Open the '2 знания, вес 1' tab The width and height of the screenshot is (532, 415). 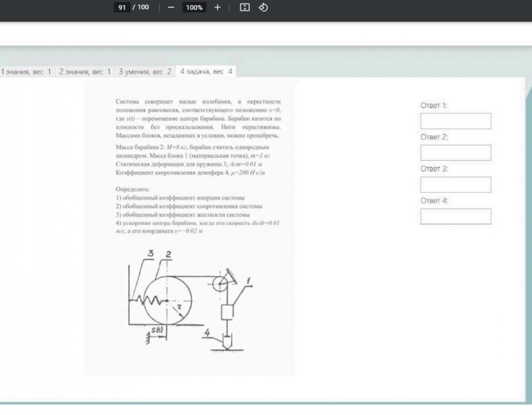[x=85, y=72]
